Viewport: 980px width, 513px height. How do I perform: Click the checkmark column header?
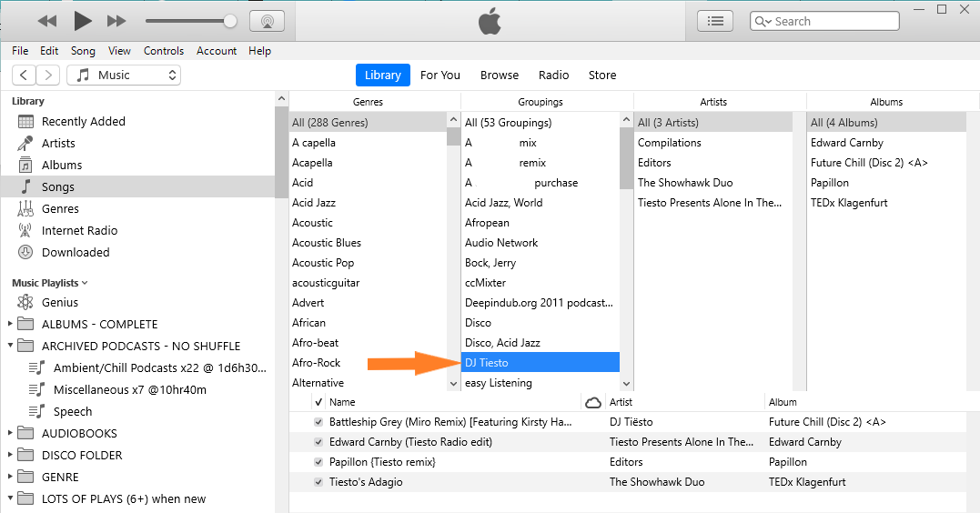coord(318,402)
